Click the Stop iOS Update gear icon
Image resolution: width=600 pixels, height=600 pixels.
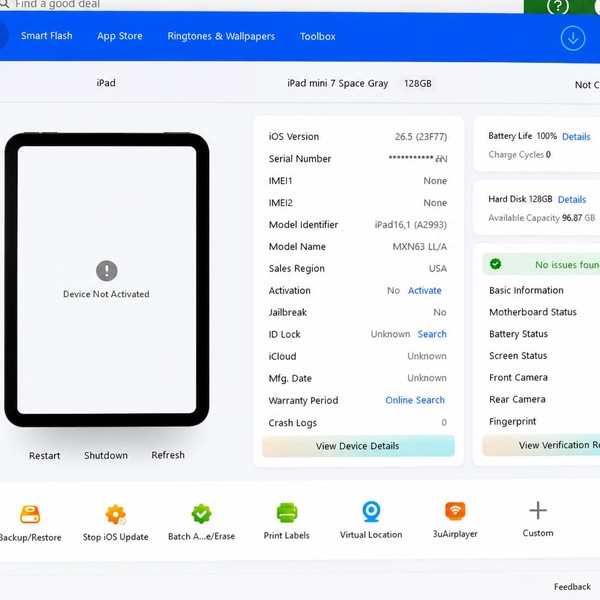pyautogui.click(x=116, y=514)
